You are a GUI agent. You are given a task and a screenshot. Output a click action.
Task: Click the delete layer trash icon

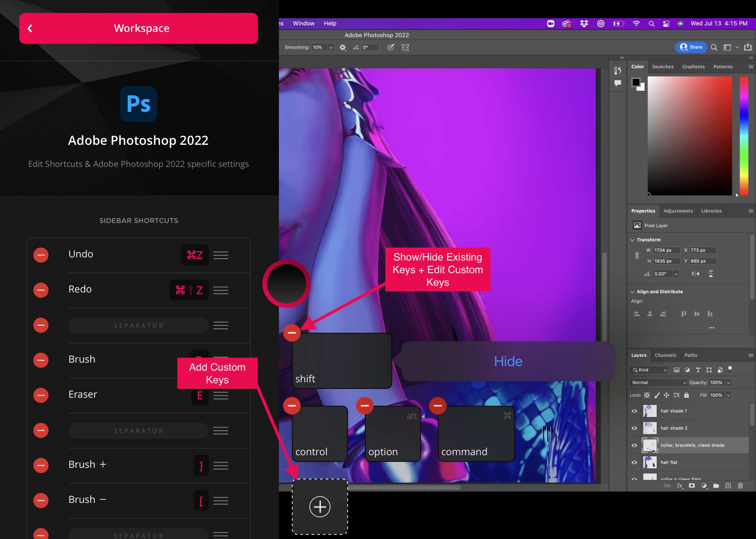[740, 486]
